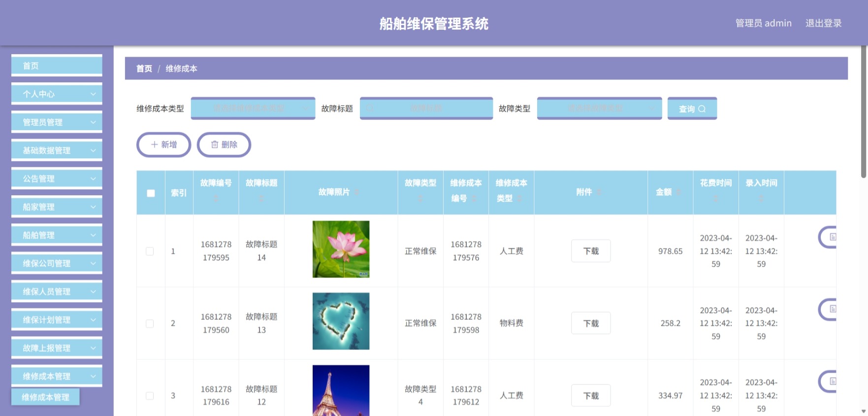This screenshot has height=416, width=868.
Task: Focus the 故障标题 search input field
Action: (x=426, y=108)
